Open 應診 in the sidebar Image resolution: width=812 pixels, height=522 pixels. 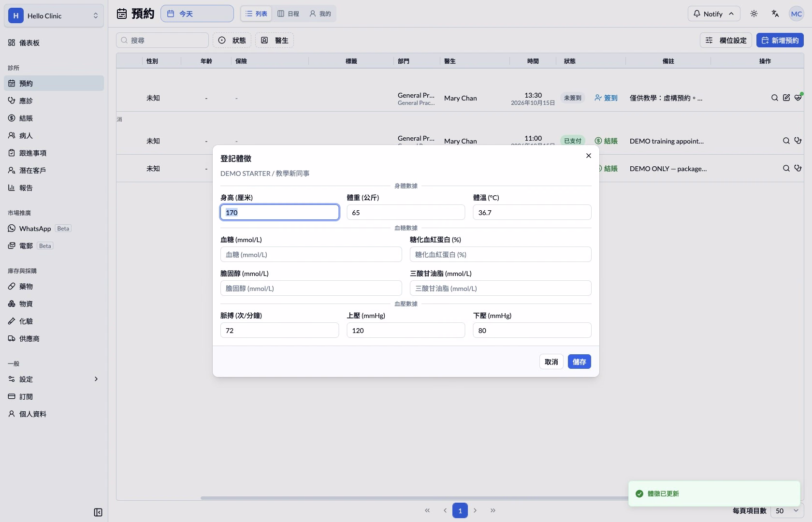coord(54,101)
